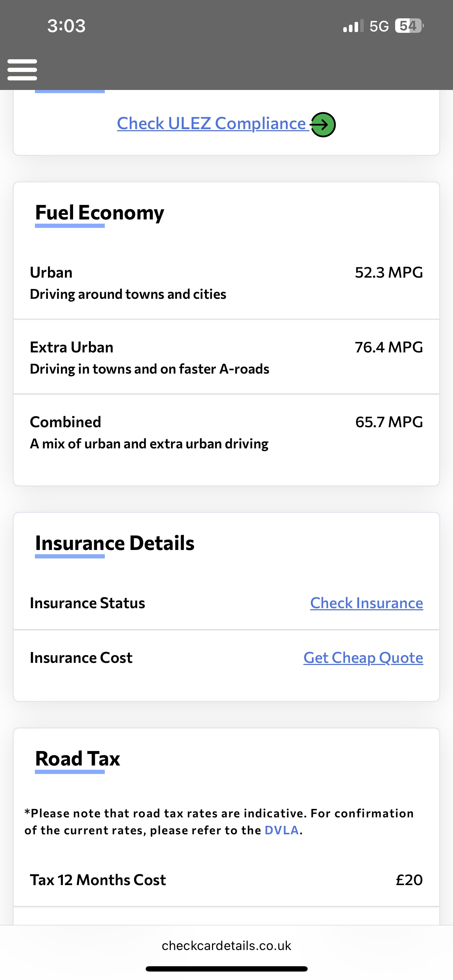Open the Get Cheap Quote link
This screenshot has width=453, height=980.
click(363, 658)
